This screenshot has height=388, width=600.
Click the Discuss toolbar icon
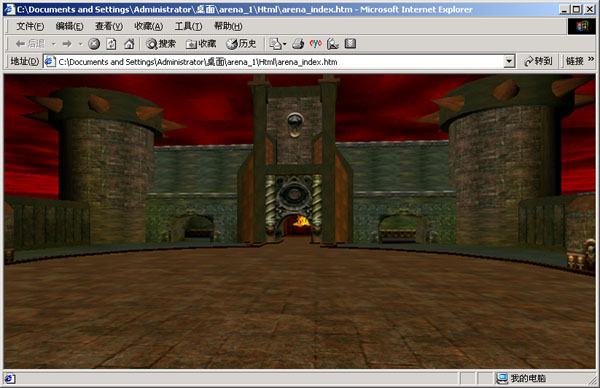[x=350, y=44]
